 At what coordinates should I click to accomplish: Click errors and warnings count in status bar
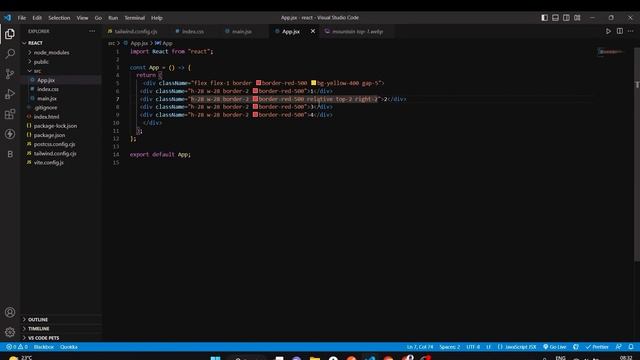tap(17, 347)
